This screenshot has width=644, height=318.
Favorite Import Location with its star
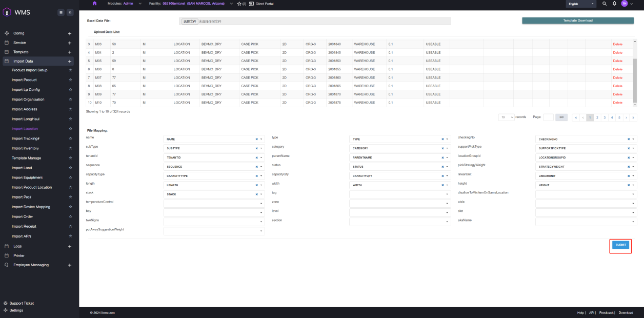tap(71, 129)
